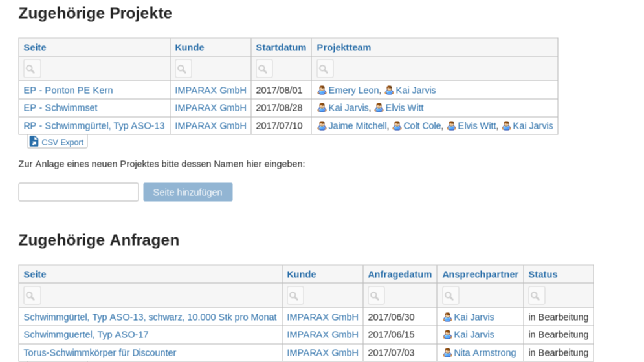The width and height of the screenshot is (644, 362).
Task: Click search icon in Startdatum filter
Action: coord(264,69)
